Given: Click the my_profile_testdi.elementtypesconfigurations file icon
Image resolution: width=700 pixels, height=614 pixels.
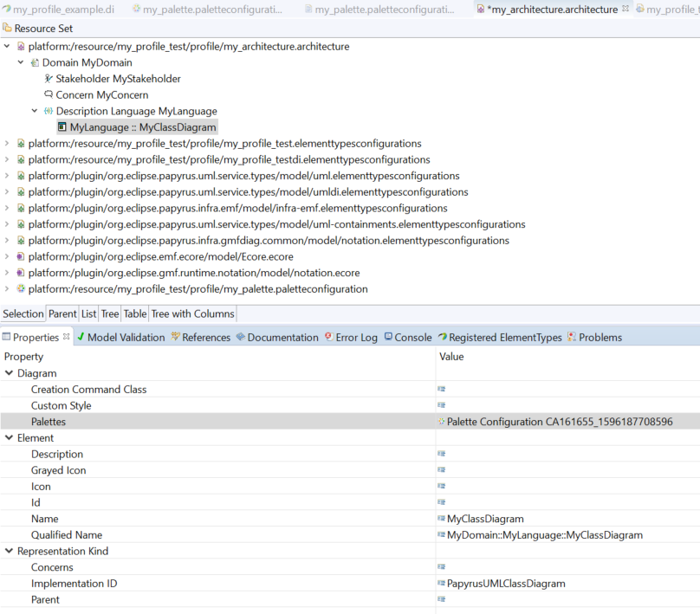Looking at the screenshot, I should click(21, 159).
